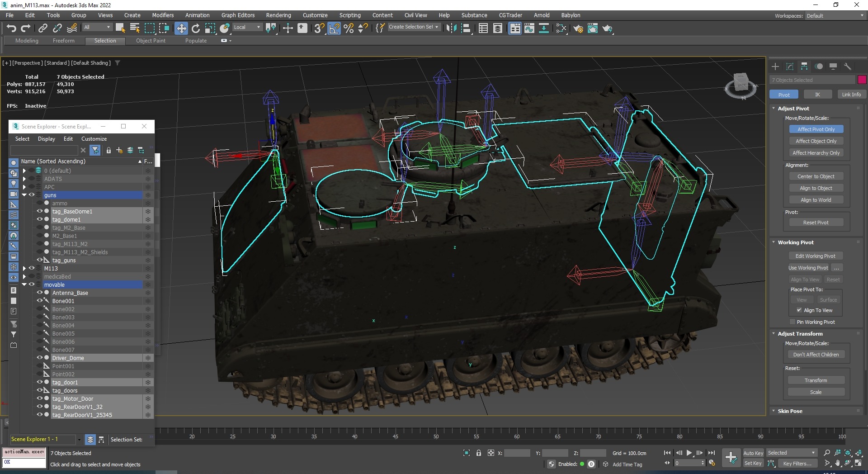Collapse the Working Pivot rollout
The image size is (868, 474).
796,242
